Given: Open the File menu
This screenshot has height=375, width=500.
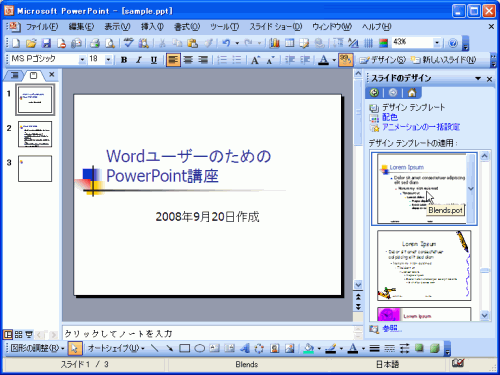Looking at the screenshot, I should click(42, 27).
